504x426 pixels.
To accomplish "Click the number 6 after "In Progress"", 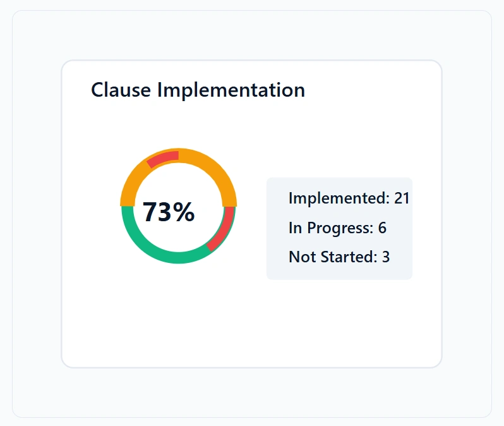I will point(382,228).
